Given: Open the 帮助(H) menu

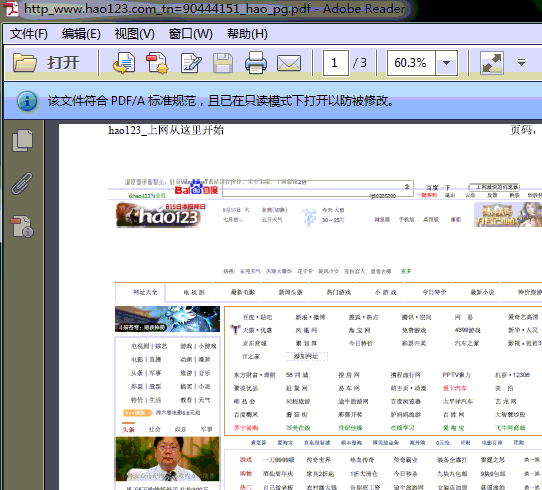Looking at the screenshot, I should coord(247,34).
